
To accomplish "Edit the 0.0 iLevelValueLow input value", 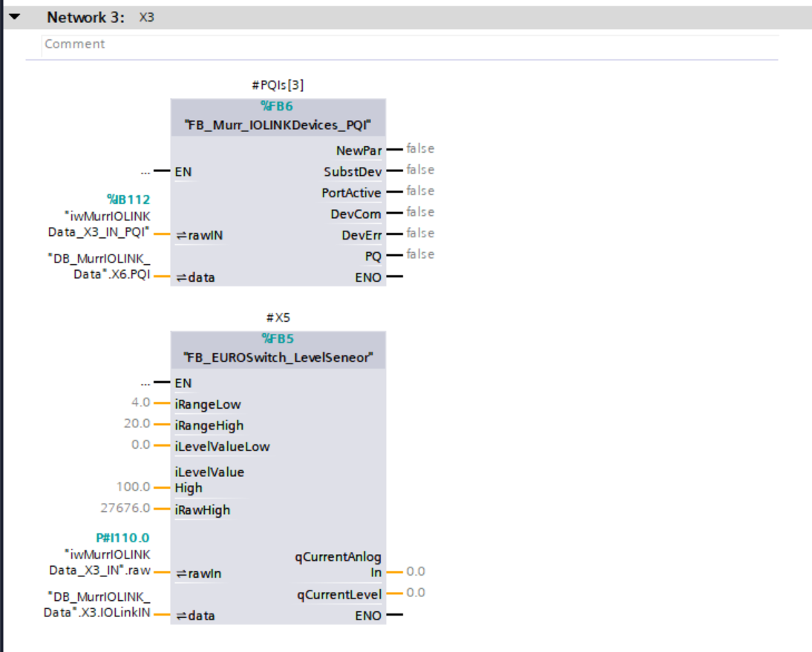I will 141,445.
